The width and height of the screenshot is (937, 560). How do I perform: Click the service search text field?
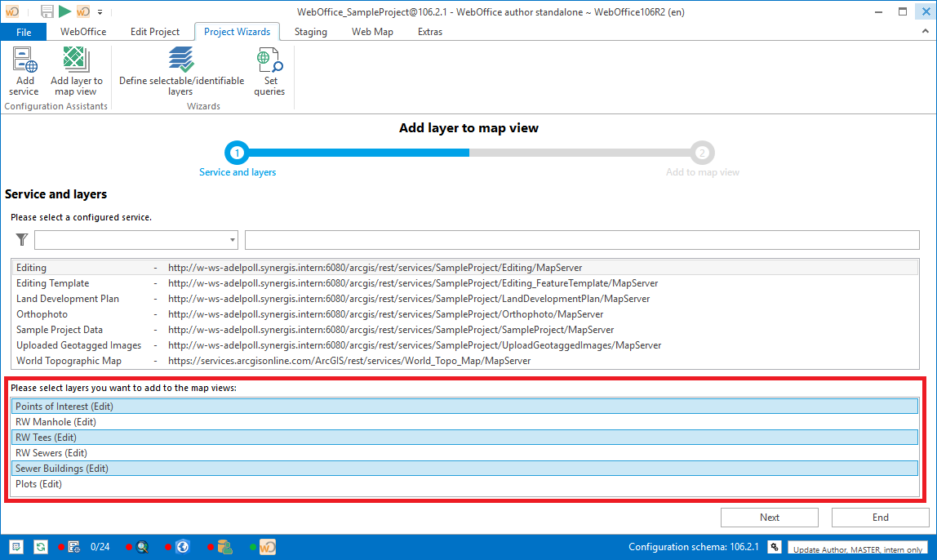[x=581, y=240]
